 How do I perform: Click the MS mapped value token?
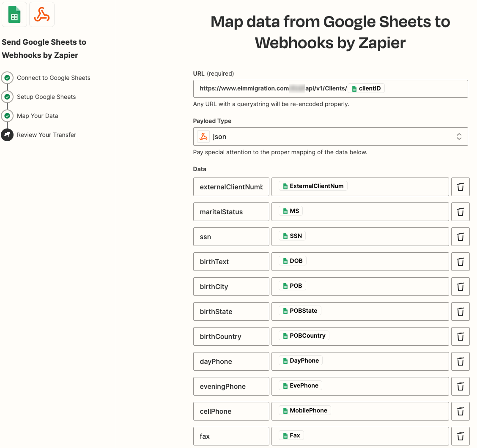291,211
